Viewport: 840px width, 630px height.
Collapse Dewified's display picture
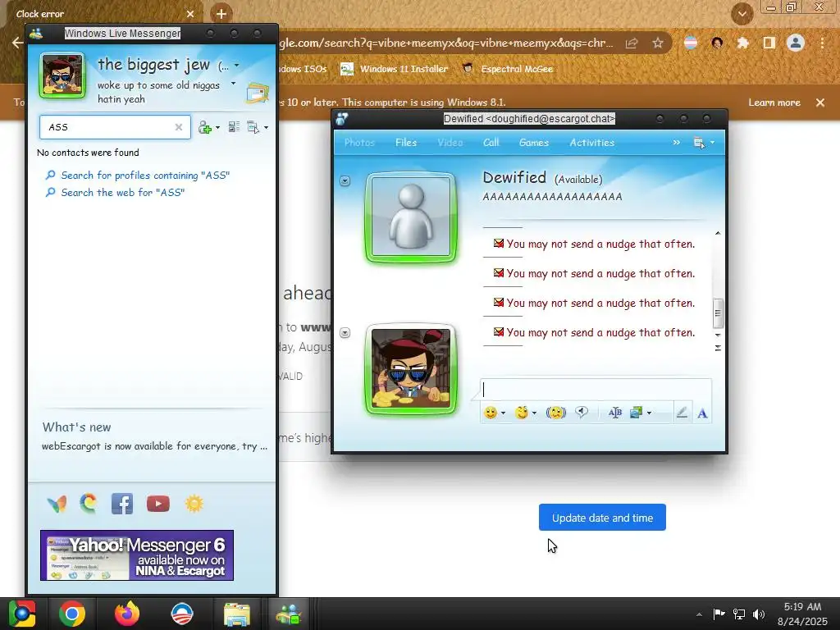click(x=345, y=181)
